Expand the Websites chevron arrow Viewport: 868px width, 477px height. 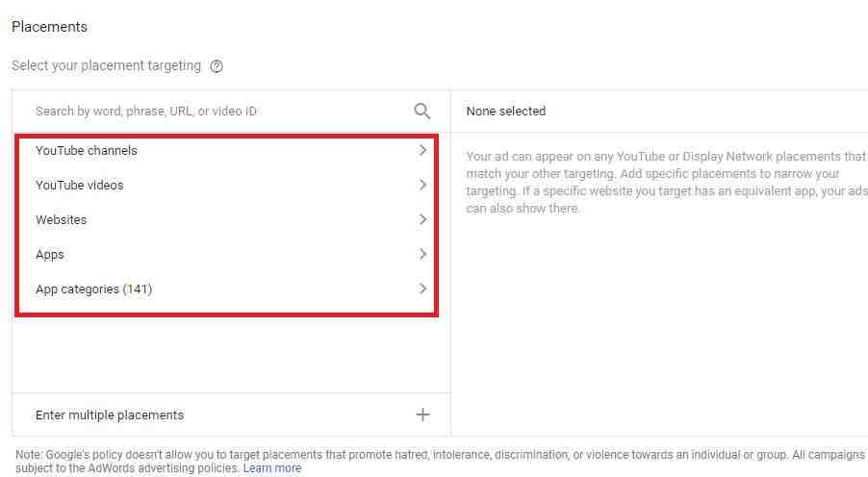[421, 219]
